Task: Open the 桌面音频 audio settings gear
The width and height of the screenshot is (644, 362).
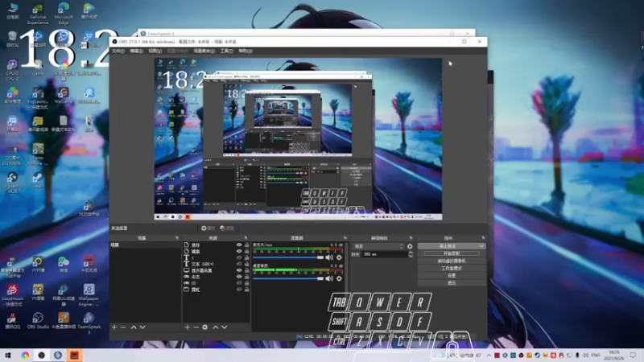Action: coord(339,278)
